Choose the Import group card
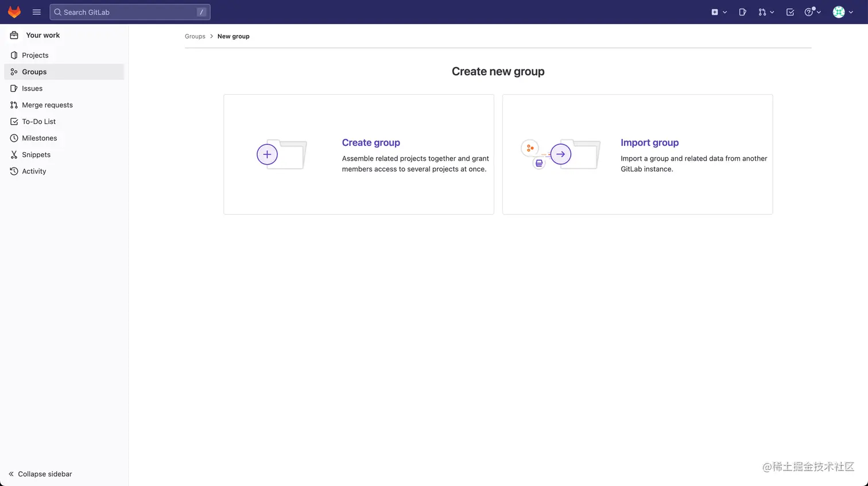 tap(637, 154)
